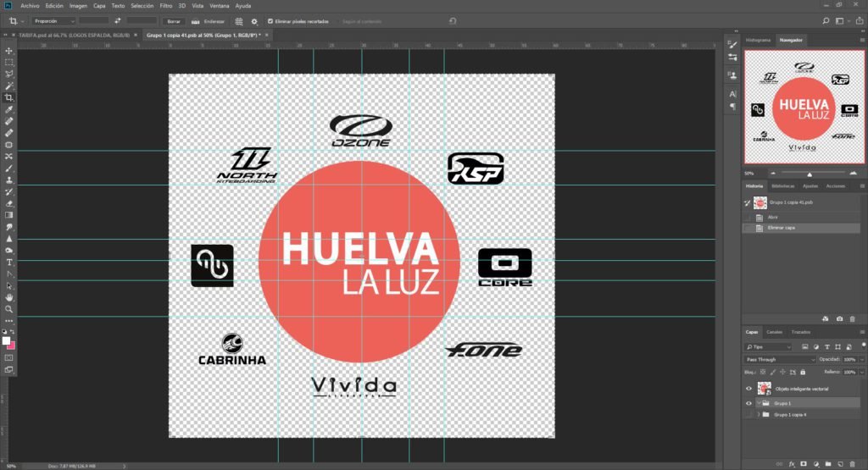Click the search icon at top right
The width and height of the screenshot is (868, 470).
(826, 21)
